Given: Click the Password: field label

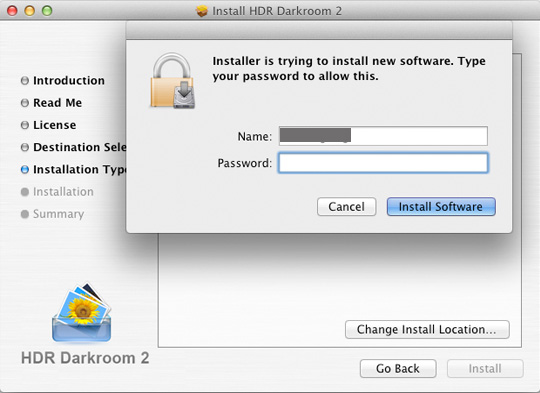Looking at the screenshot, I should 245,163.
